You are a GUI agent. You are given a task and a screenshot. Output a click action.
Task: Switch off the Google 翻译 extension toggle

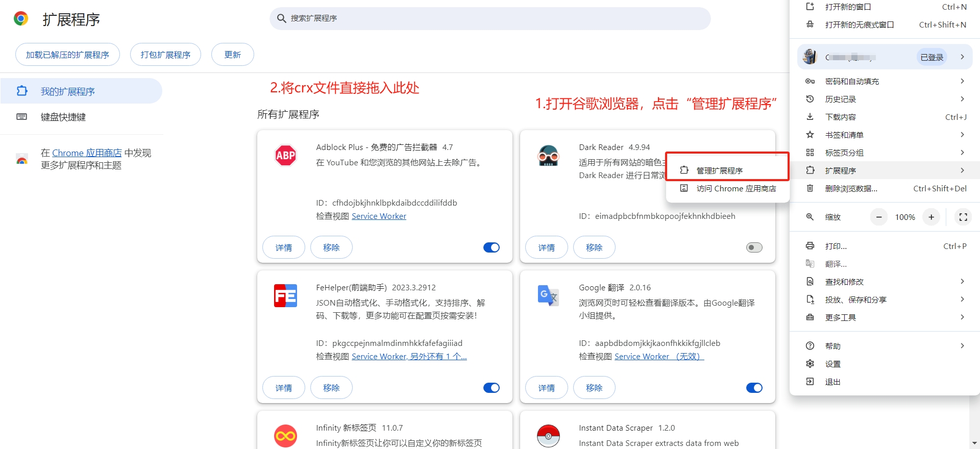point(754,388)
